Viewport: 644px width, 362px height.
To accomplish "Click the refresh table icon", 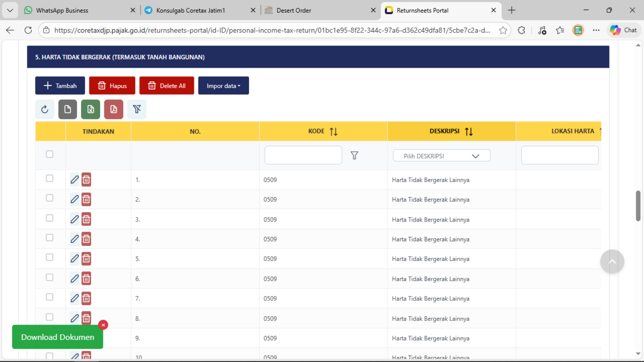I will [x=45, y=109].
